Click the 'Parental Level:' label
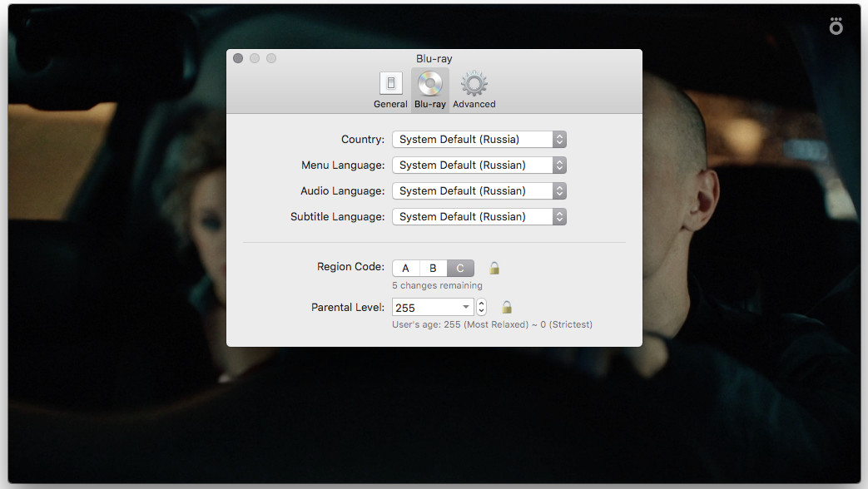The image size is (868, 489). pos(348,307)
